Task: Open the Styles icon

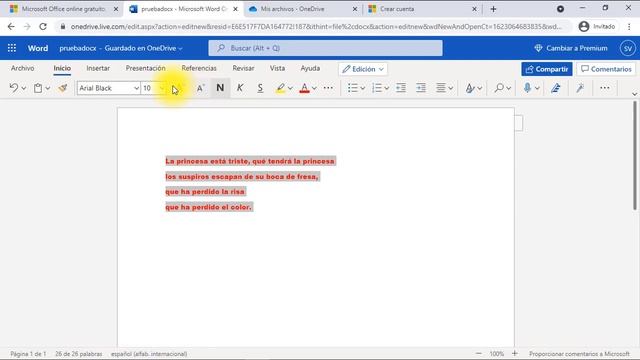Action: tap(470, 88)
